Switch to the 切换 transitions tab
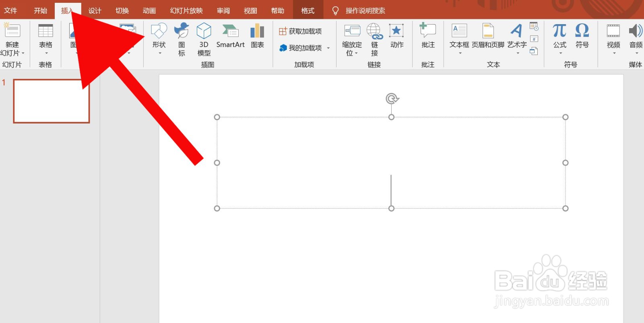The height and width of the screenshot is (323, 644). pos(122,11)
